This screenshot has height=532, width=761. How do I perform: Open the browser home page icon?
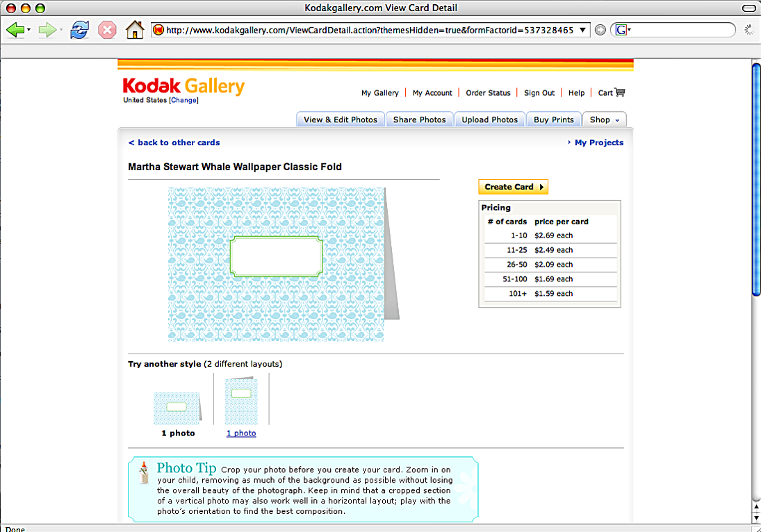click(x=134, y=30)
